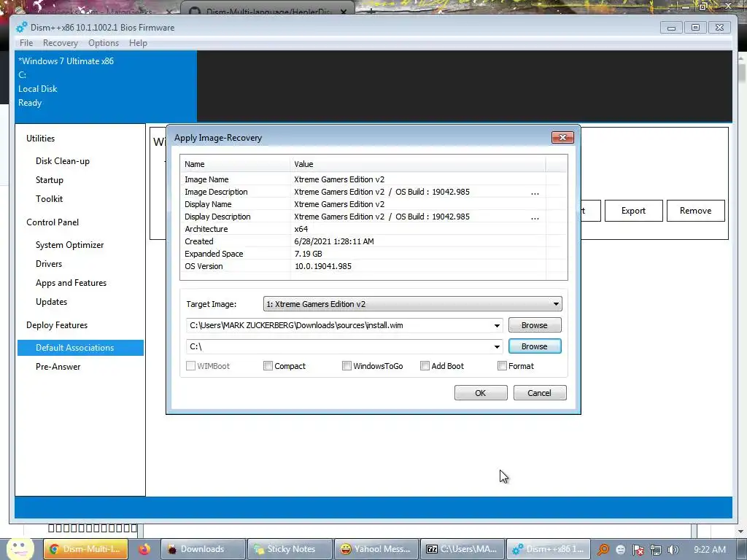Image resolution: width=747 pixels, height=560 pixels.
Task: Click the Dism++ taskbar button
Action: [x=549, y=549]
